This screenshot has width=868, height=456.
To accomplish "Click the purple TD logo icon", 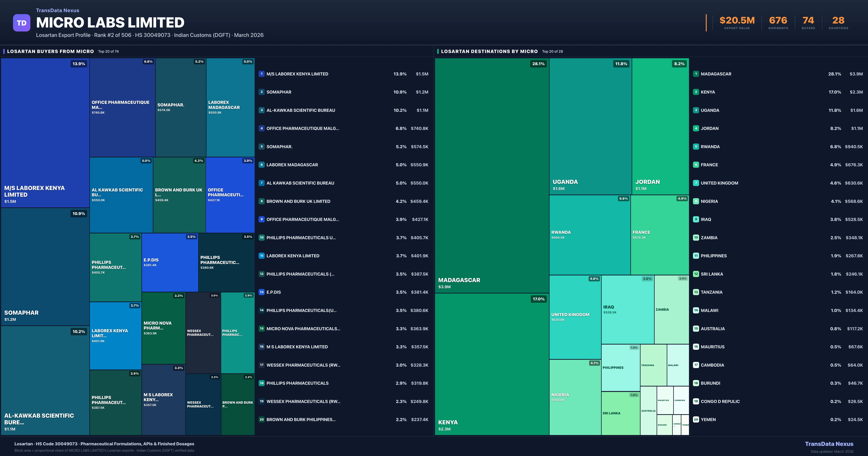I will pyautogui.click(x=22, y=23).
